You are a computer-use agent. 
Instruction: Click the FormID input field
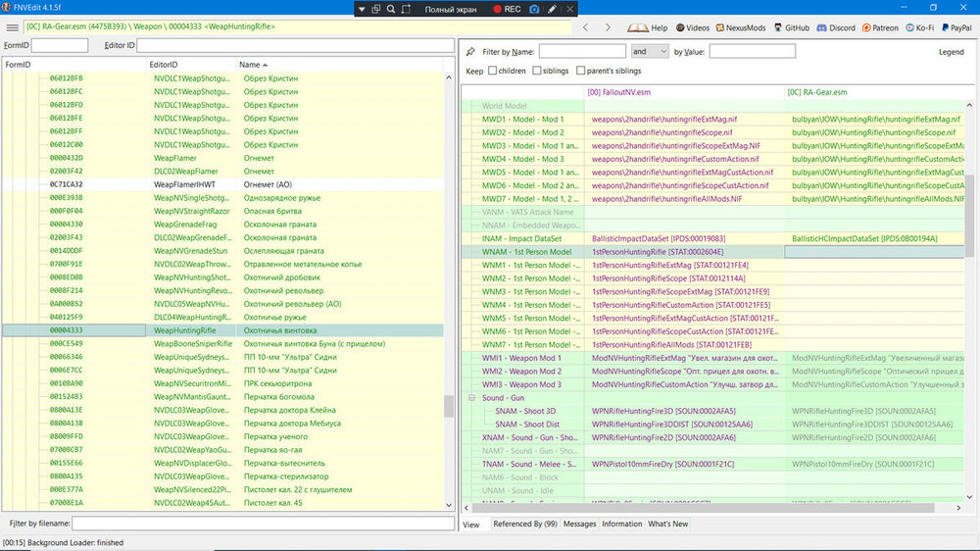60,45
